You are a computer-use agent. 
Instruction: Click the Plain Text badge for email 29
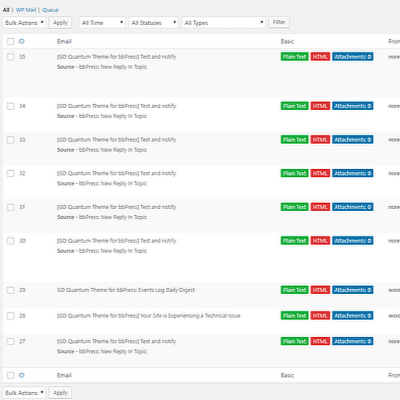click(x=294, y=290)
